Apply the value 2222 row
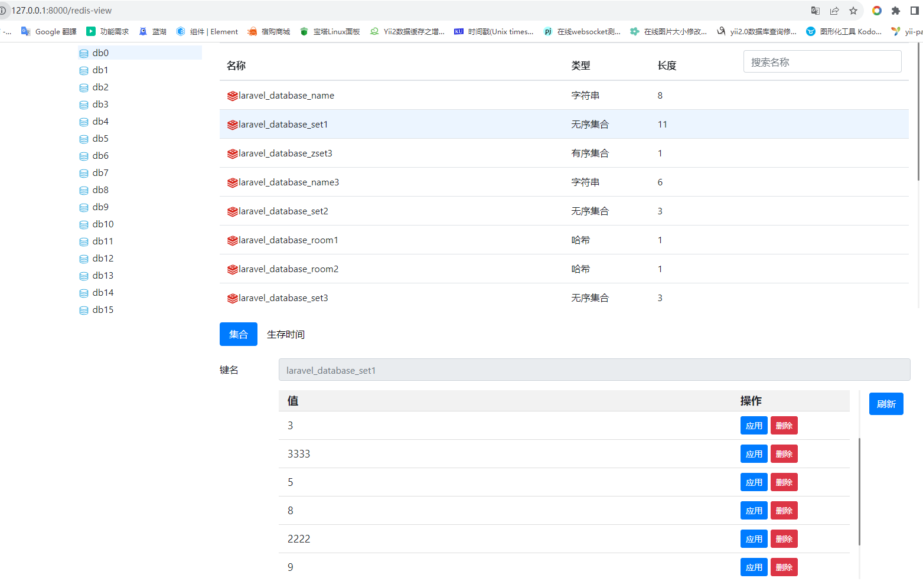 754,539
